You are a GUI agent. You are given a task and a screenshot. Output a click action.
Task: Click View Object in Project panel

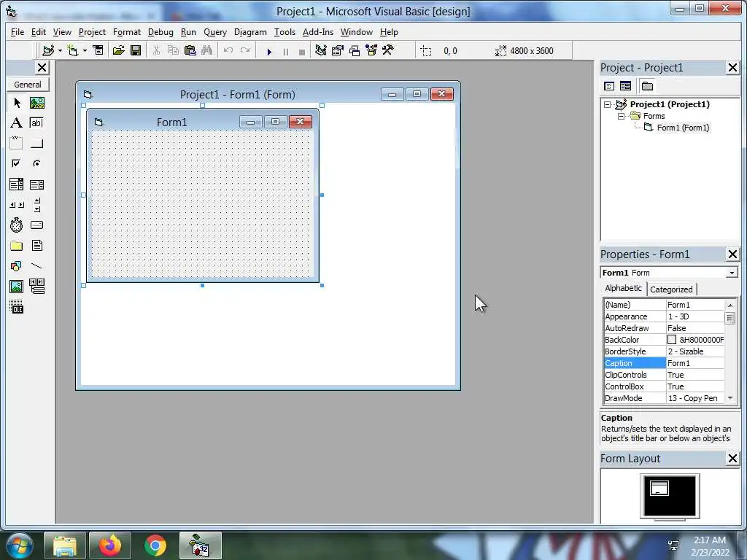(625, 86)
